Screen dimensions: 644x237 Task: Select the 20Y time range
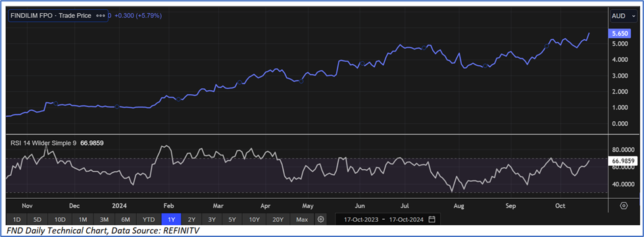[x=279, y=219]
